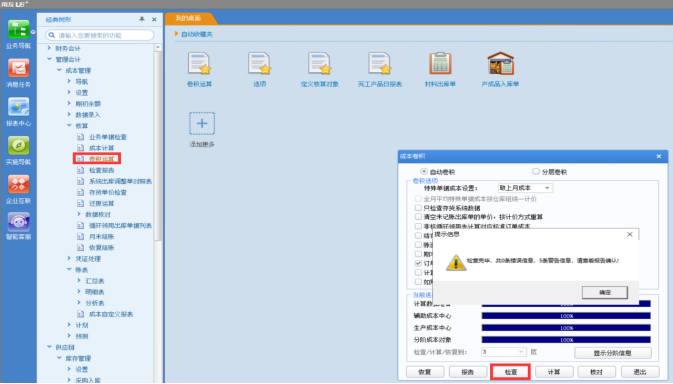Open 月末结账 in the tree
The width and height of the screenshot is (673, 384).
101,236
